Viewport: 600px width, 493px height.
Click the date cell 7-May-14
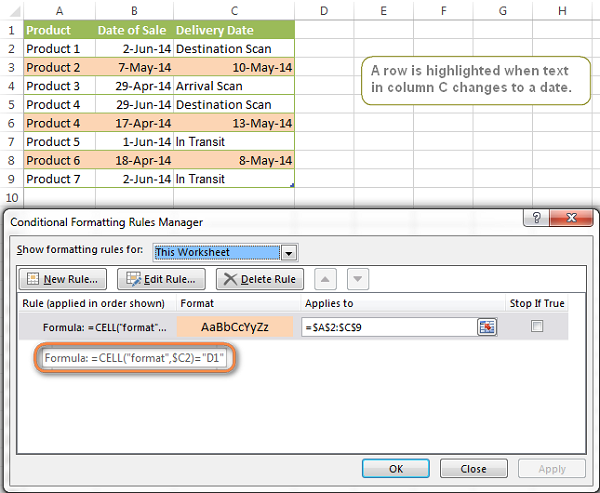point(134,67)
